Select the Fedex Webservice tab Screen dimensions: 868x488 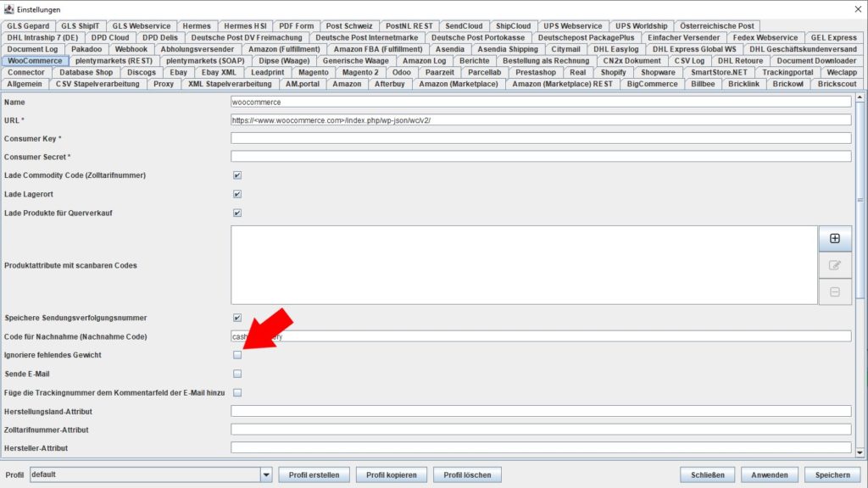pos(765,37)
